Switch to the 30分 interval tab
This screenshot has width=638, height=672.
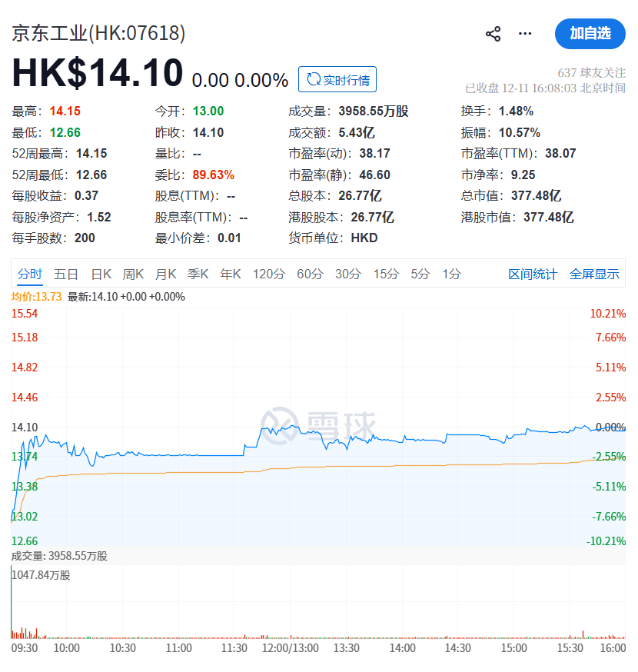pyautogui.click(x=348, y=274)
